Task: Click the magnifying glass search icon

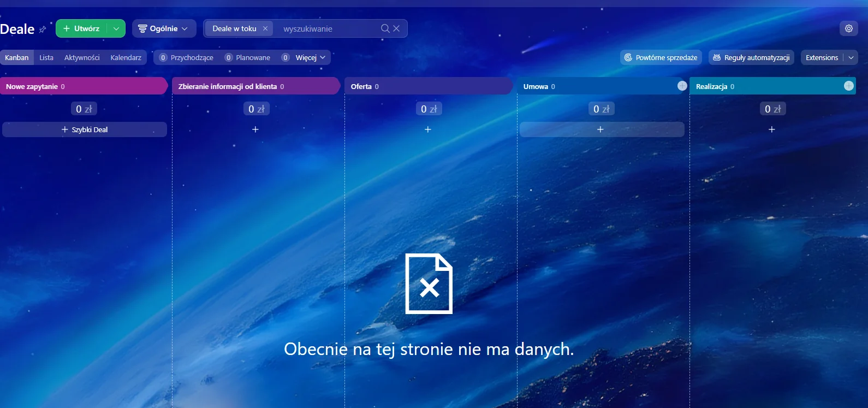Action: pos(385,28)
